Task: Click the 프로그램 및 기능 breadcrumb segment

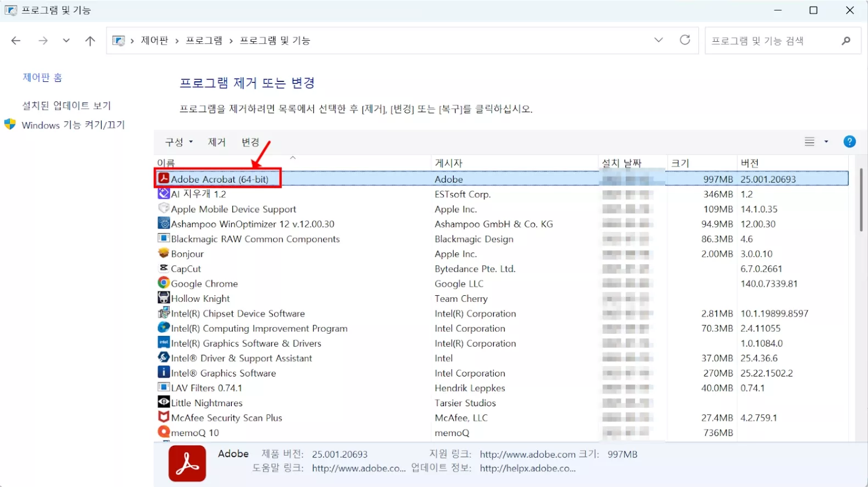Action: point(275,41)
